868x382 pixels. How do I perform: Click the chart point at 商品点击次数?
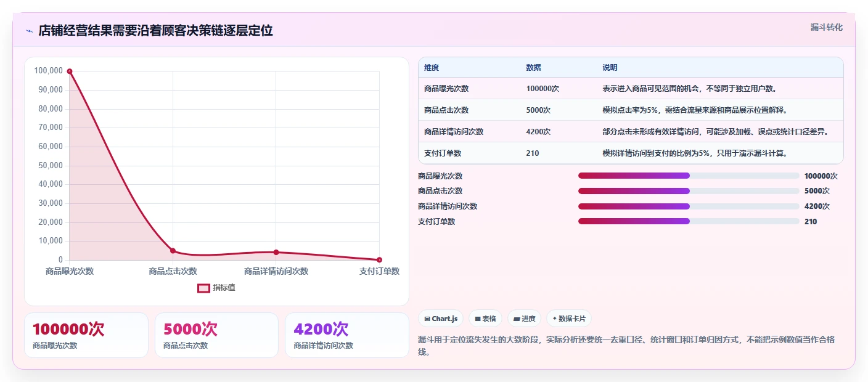click(x=173, y=251)
